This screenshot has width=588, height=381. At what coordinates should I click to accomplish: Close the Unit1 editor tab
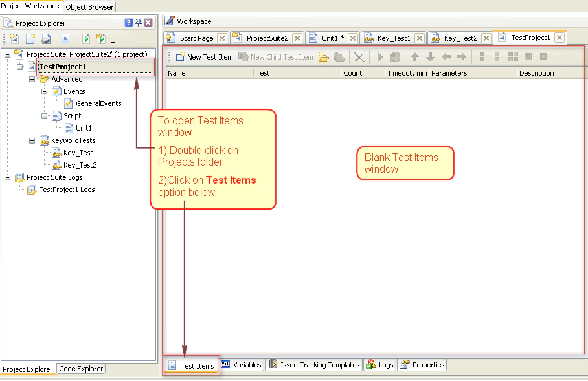tap(354, 38)
